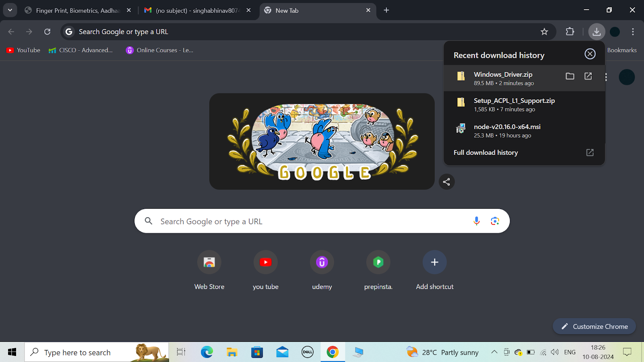Click Customize Chrome button

tap(594, 326)
